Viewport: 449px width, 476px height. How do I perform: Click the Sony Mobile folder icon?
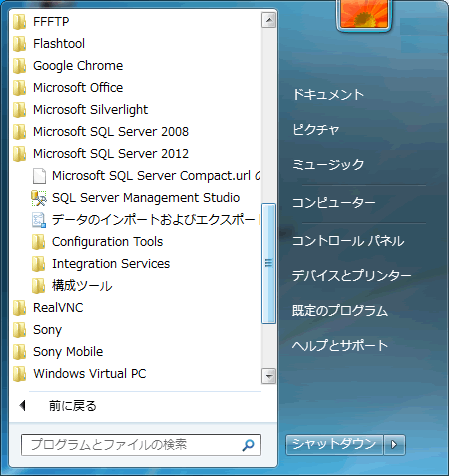click(19, 352)
